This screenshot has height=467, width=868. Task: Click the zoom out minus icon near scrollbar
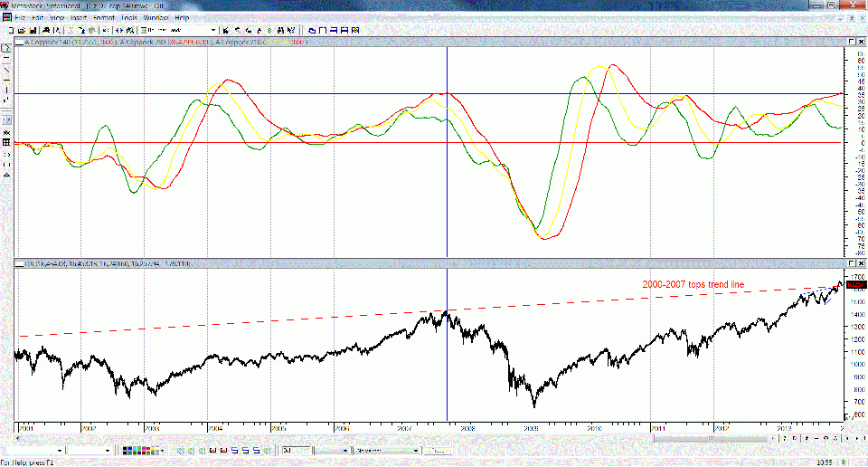coord(816,438)
